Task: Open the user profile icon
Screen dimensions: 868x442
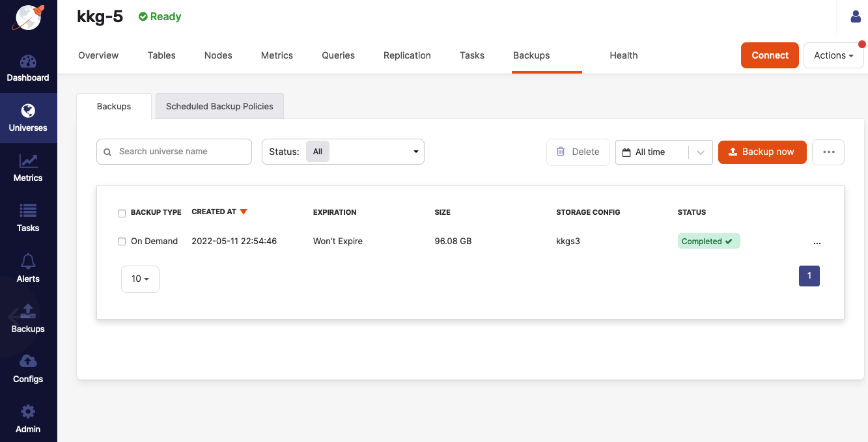Action: point(856,17)
